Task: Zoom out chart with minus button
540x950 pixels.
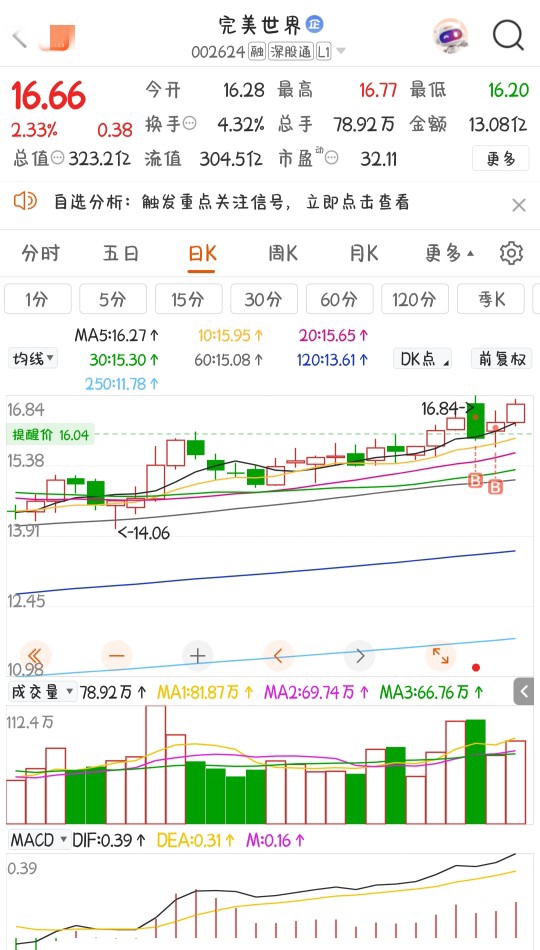Action: tap(117, 656)
